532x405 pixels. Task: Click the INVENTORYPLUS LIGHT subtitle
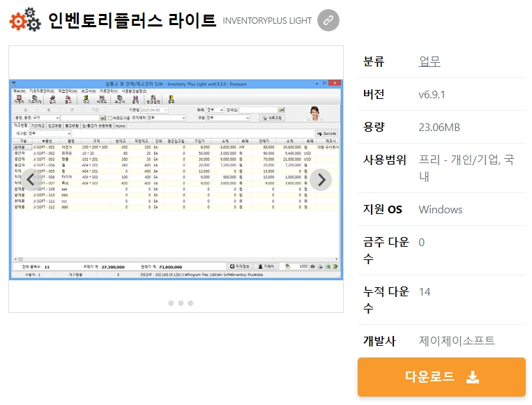tap(267, 21)
